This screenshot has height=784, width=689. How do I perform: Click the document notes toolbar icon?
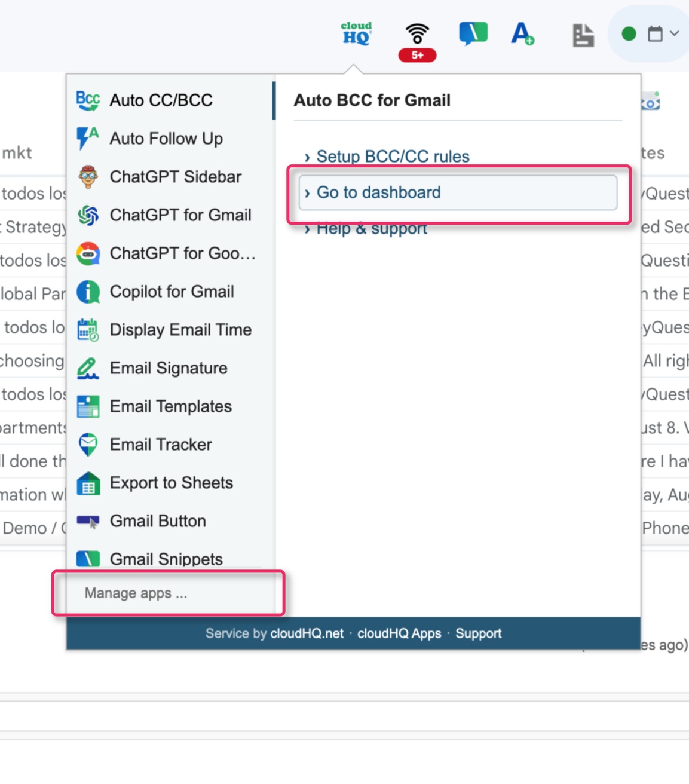pyautogui.click(x=583, y=35)
